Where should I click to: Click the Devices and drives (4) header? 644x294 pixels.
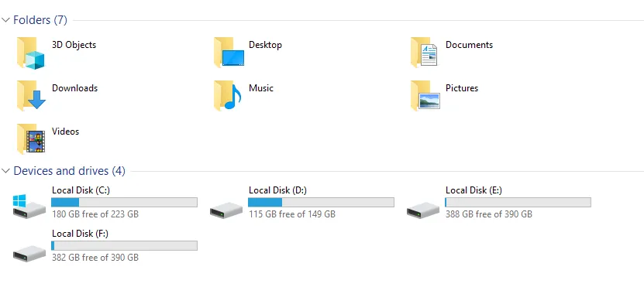pos(70,170)
